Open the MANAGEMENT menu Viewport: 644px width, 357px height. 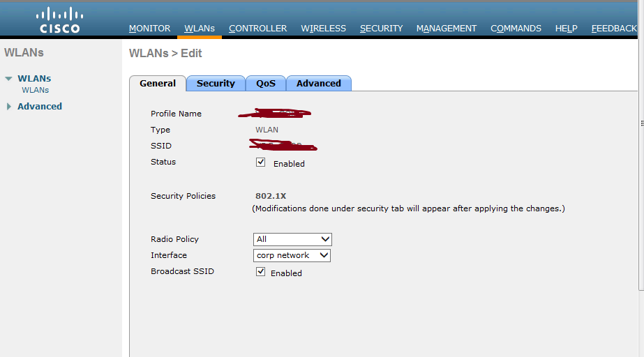pyautogui.click(x=447, y=29)
